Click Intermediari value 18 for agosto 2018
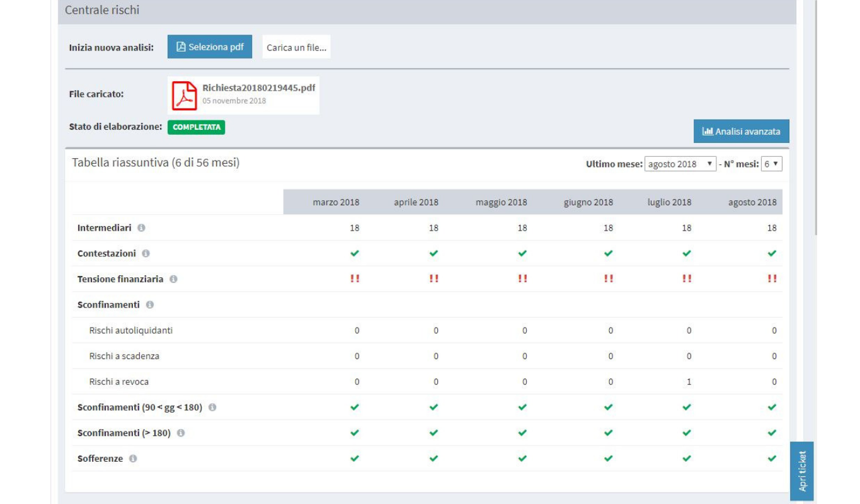The width and height of the screenshot is (860, 504). 772,228
